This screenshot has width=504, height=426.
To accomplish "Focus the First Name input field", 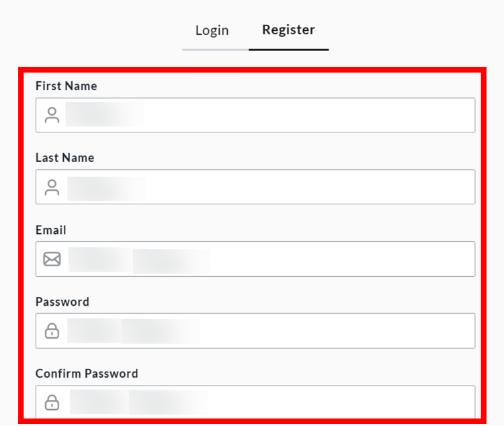I will tap(302, 115).
